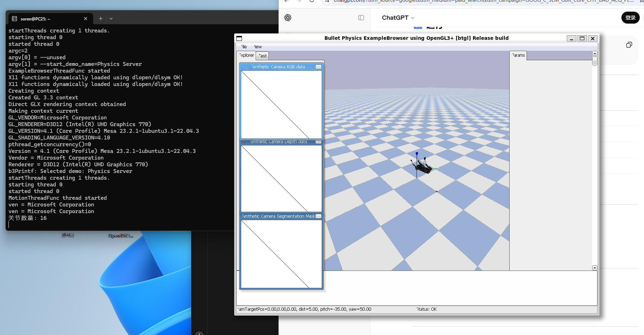
Task: Click terminal line "Created GL 3.3 context"
Action: click(x=43, y=98)
